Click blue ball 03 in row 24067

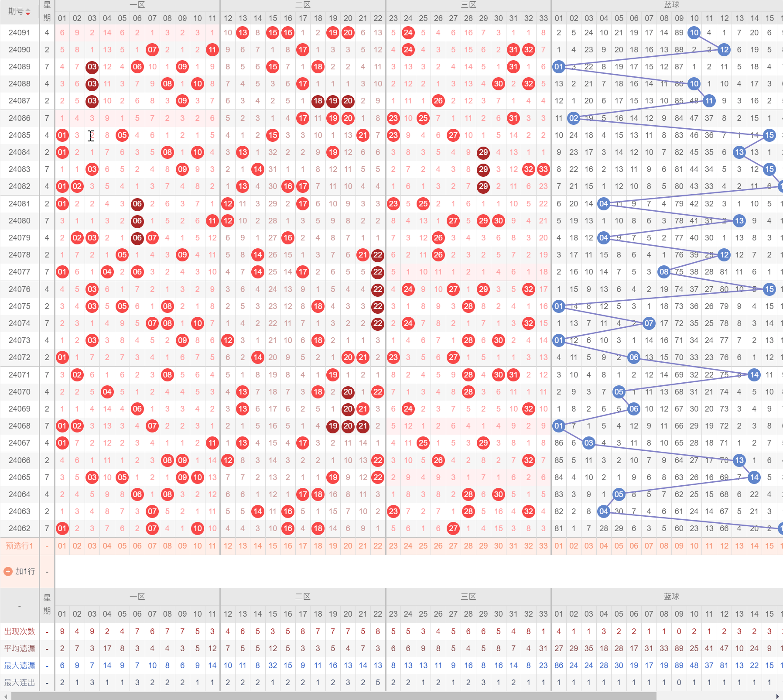589,443
